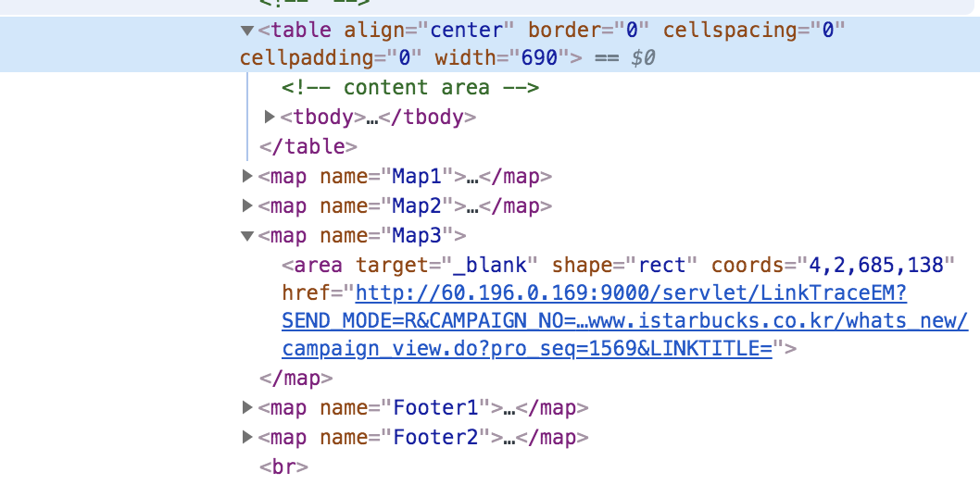Image resolution: width=980 pixels, height=485 pixels.
Task: Select the map name="Map3" row
Action: click(362, 236)
